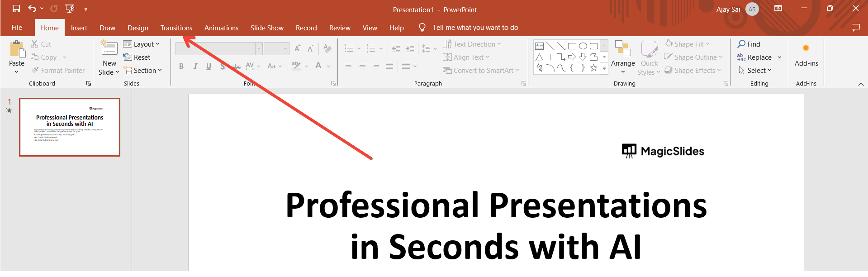Expand the Shapes gallery More arrow
Viewport: 868px width, 277px height.
(604, 68)
